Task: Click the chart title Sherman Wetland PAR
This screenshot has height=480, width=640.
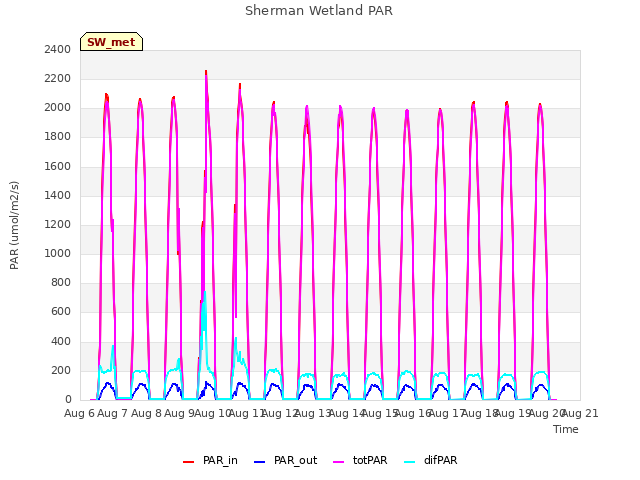Action: click(319, 11)
